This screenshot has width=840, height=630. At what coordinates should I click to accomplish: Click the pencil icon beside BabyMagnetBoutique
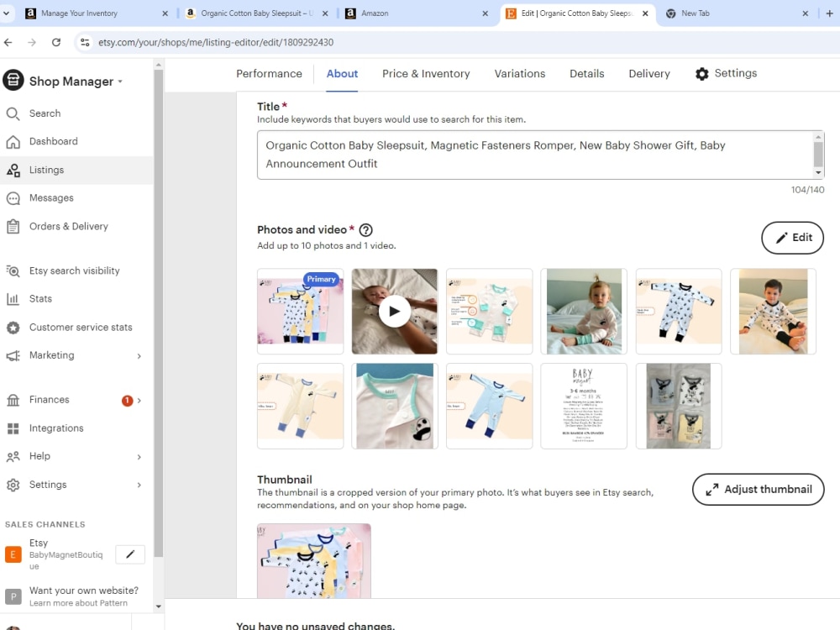click(130, 554)
